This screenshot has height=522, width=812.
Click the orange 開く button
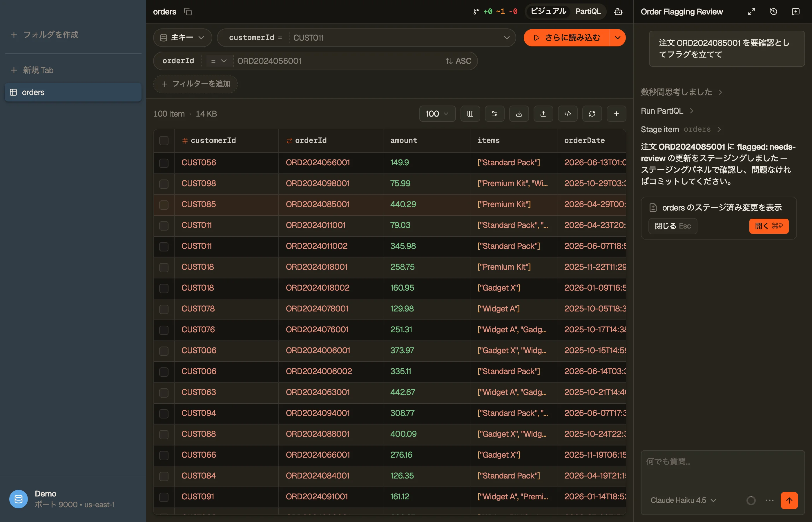(768, 226)
